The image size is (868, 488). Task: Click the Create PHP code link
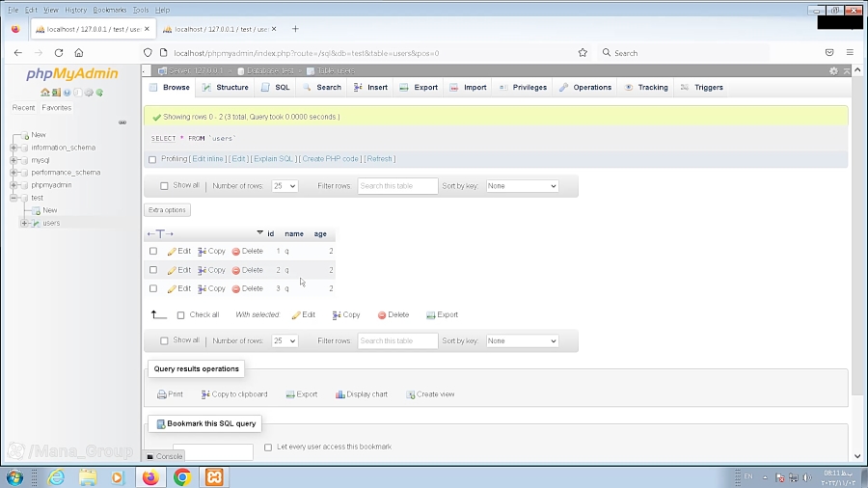coord(330,159)
